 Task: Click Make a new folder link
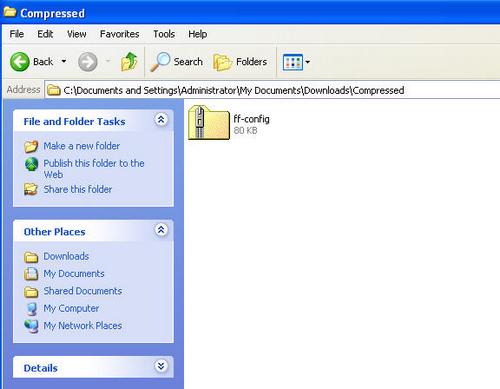pyautogui.click(x=82, y=146)
